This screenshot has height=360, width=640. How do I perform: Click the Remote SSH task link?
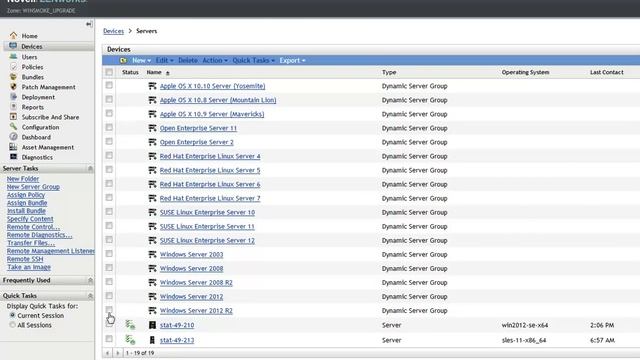pos(25,259)
